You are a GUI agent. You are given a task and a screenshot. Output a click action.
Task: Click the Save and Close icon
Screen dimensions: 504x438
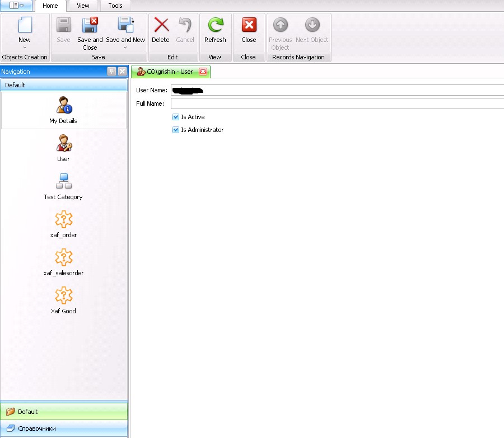click(90, 25)
